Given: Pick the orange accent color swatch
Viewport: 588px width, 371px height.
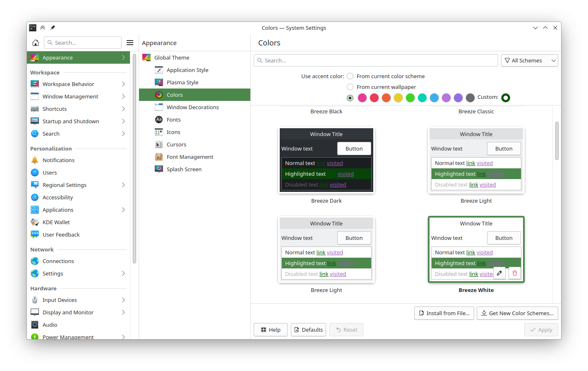Looking at the screenshot, I should pos(386,98).
